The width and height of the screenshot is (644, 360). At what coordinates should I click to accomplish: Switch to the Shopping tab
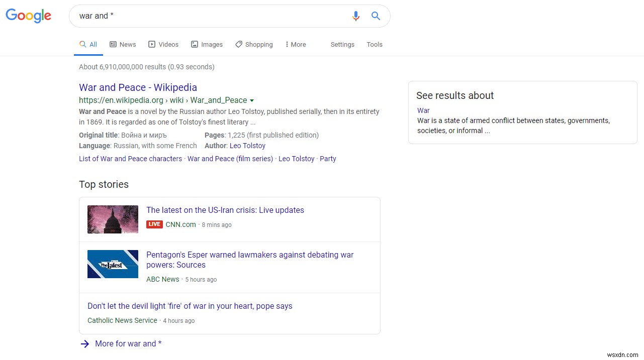point(258,44)
